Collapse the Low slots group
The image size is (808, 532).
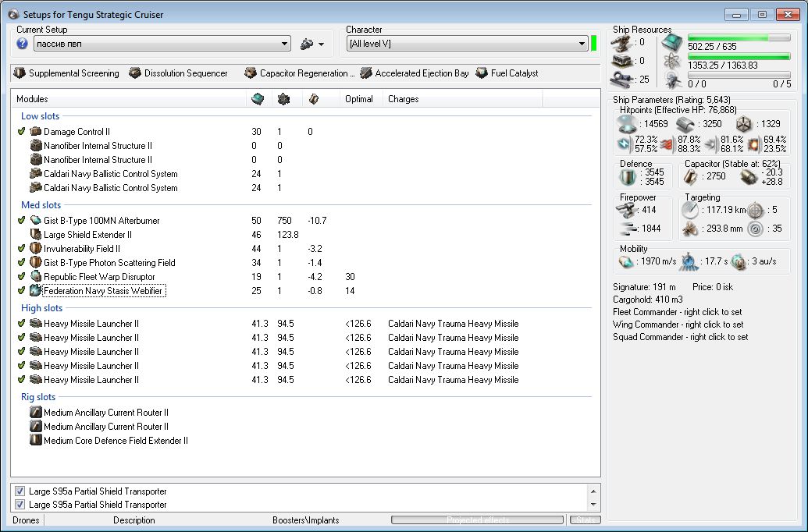click(x=40, y=116)
